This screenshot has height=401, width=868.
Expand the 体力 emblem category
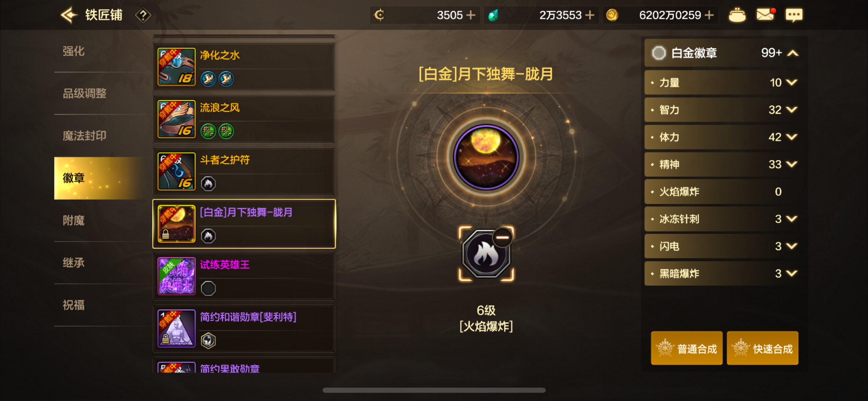[792, 137]
